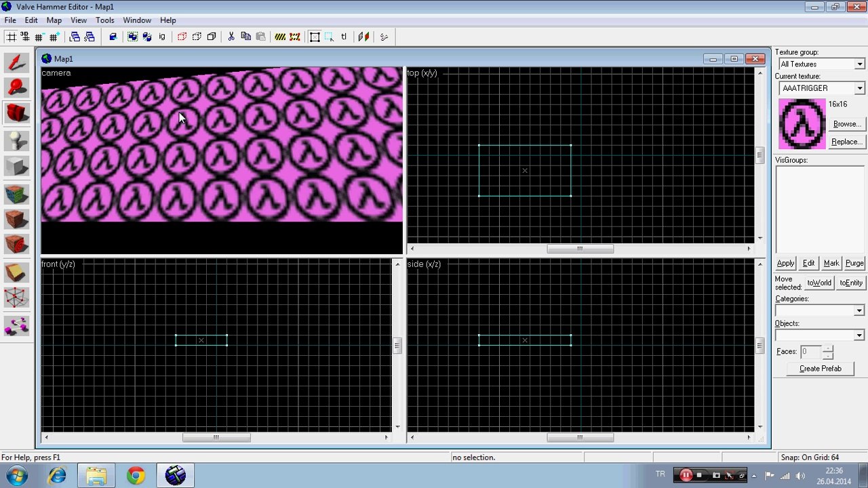Click the VisGroups Mark button
The width and height of the screenshot is (868, 488).
tap(831, 263)
